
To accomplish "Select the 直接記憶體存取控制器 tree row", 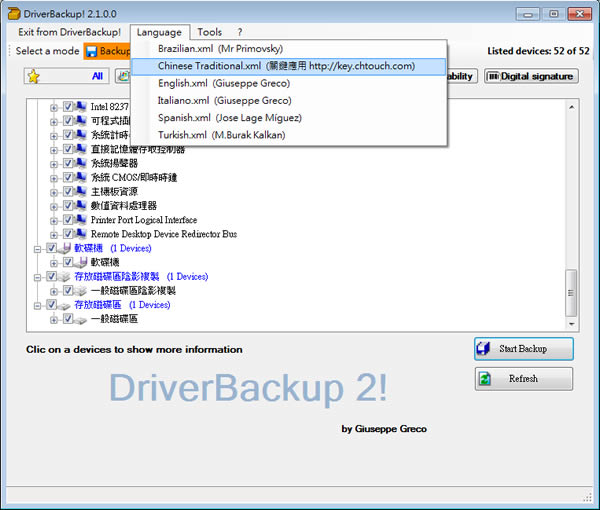I will [138, 149].
